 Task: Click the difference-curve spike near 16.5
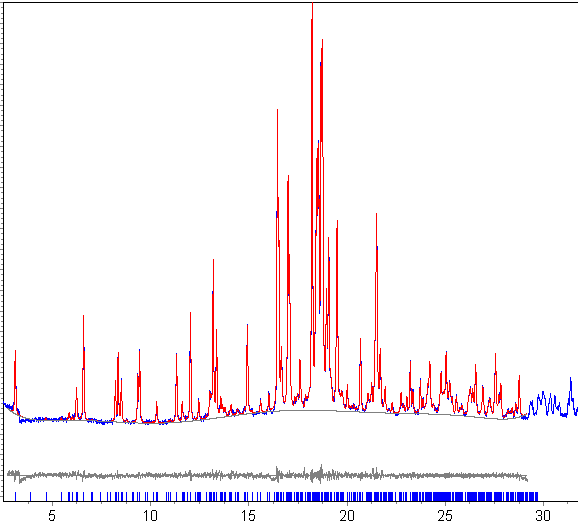(277, 474)
